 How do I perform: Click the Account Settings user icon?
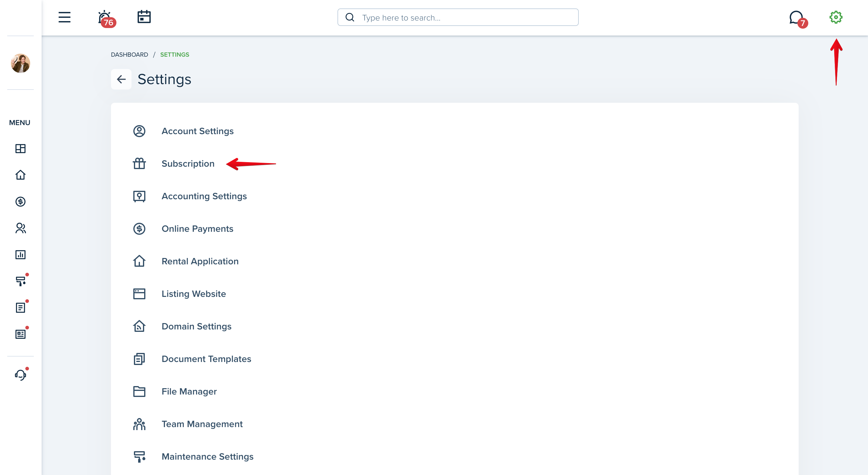point(139,131)
